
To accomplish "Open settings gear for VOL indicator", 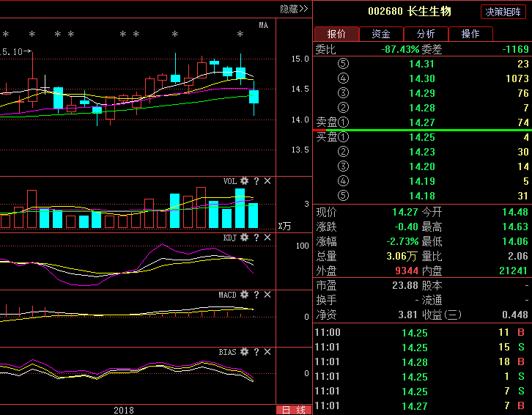I will [245, 181].
